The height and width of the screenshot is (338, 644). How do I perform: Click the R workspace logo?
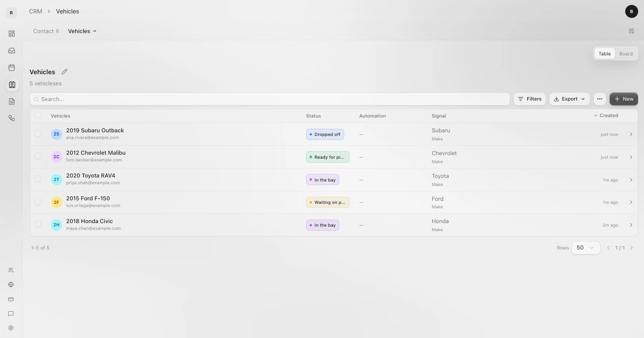coord(11,13)
